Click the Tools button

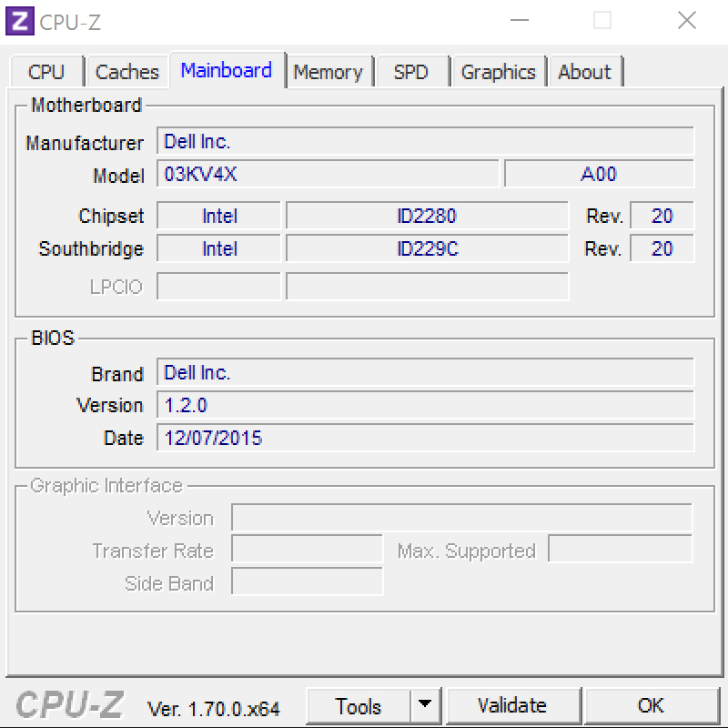click(x=359, y=706)
